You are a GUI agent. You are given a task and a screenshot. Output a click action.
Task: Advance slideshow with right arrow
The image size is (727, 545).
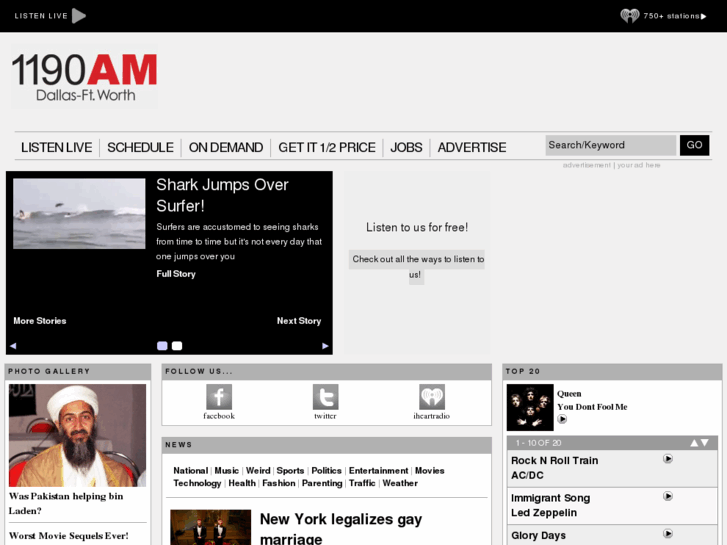pyautogui.click(x=325, y=346)
